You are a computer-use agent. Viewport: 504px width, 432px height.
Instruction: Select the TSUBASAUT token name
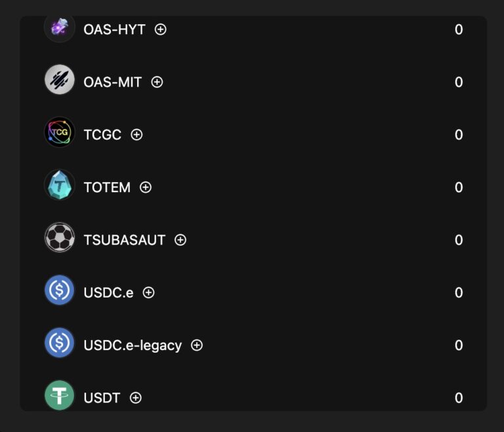pyautogui.click(x=125, y=240)
